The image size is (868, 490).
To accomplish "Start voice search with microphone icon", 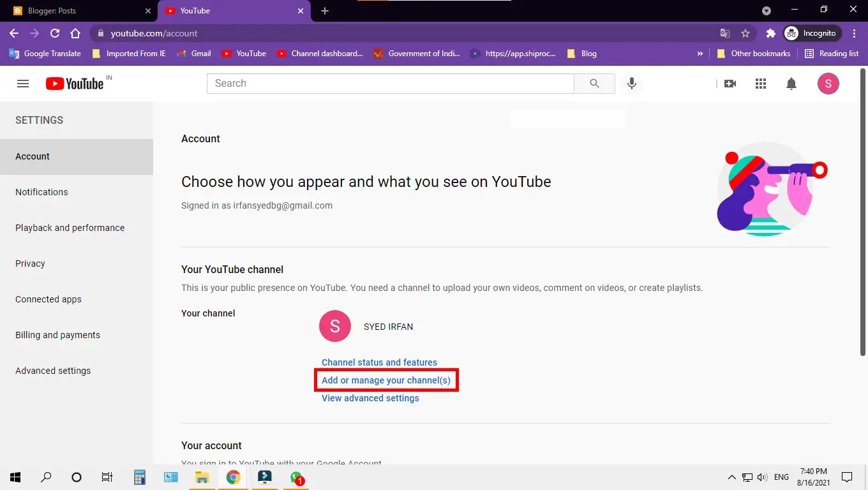I will pos(632,84).
